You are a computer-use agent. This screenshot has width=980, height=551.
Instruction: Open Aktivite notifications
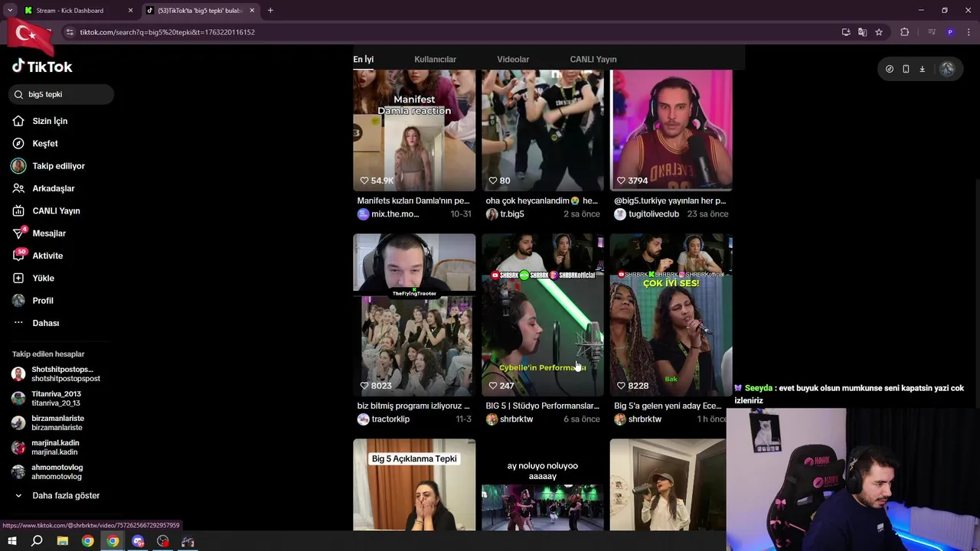click(38, 256)
